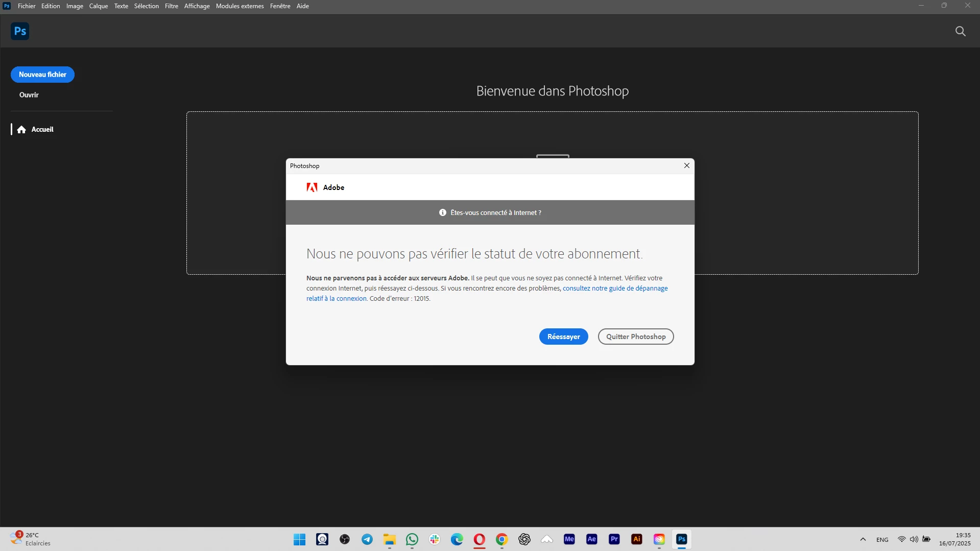980x551 pixels.
Task: Click Nouveau fichier button
Action: [x=42, y=75]
